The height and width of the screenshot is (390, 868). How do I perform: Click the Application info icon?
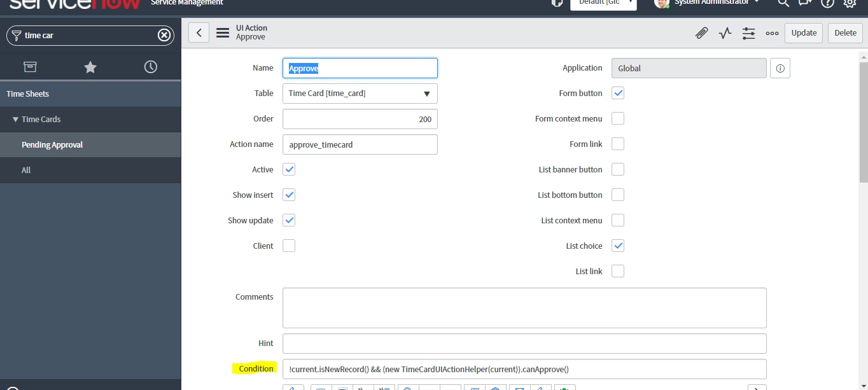[x=780, y=68]
